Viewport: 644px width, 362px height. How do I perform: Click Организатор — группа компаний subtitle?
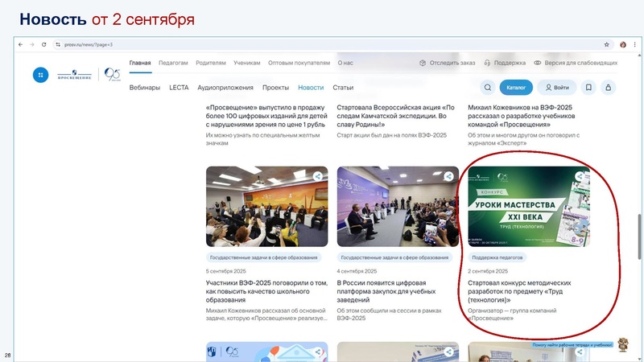tap(512, 315)
